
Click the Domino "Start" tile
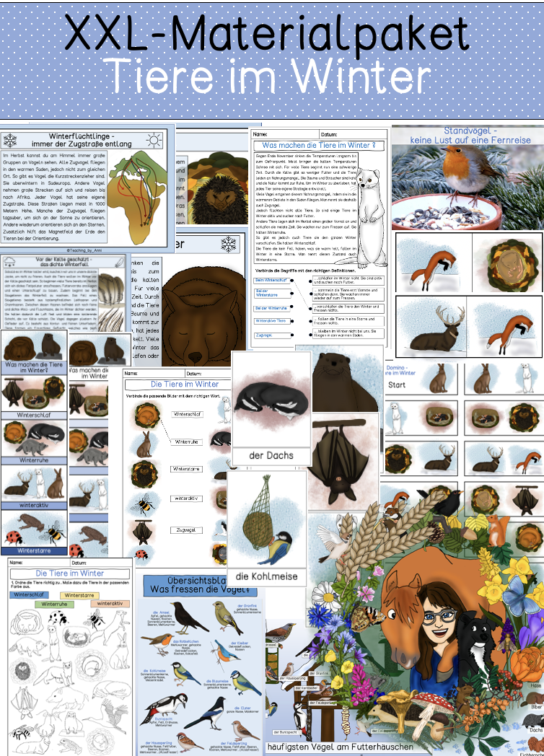pyautogui.click(x=396, y=384)
